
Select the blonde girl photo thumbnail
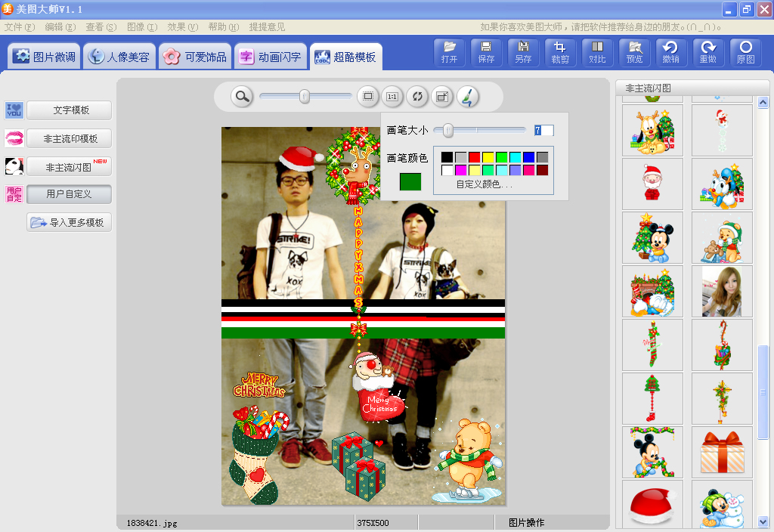pyautogui.click(x=722, y=291)
